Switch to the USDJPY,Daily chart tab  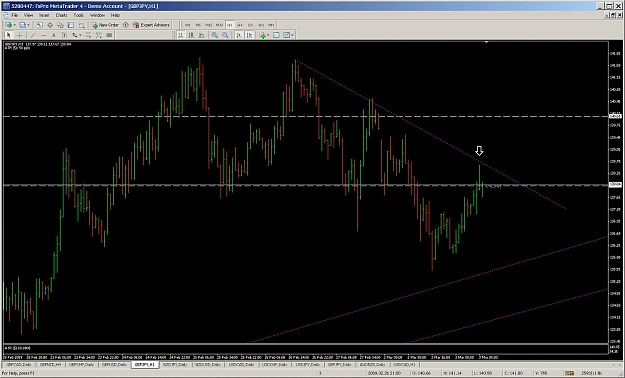click(308, 364)
